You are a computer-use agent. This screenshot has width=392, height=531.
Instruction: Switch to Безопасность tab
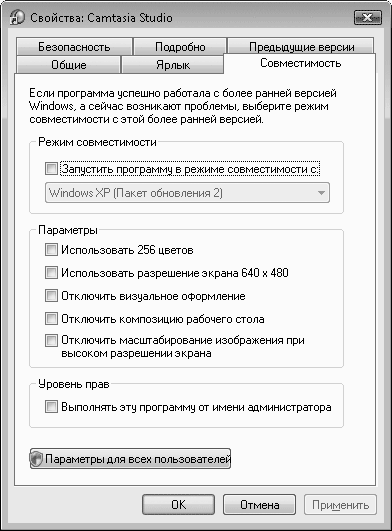coord(74,47)
